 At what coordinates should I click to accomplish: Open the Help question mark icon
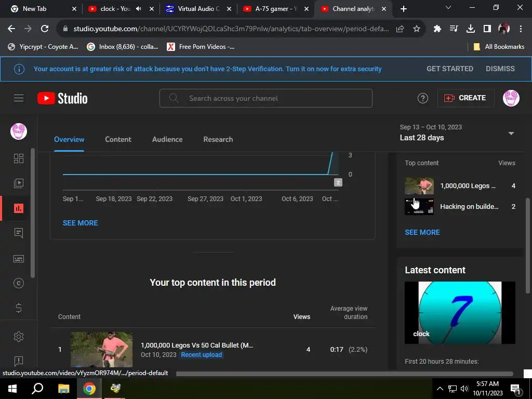coord(423,98)
